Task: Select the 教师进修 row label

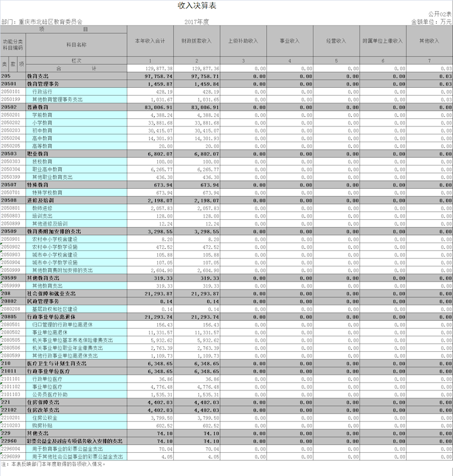Action: 42,209
